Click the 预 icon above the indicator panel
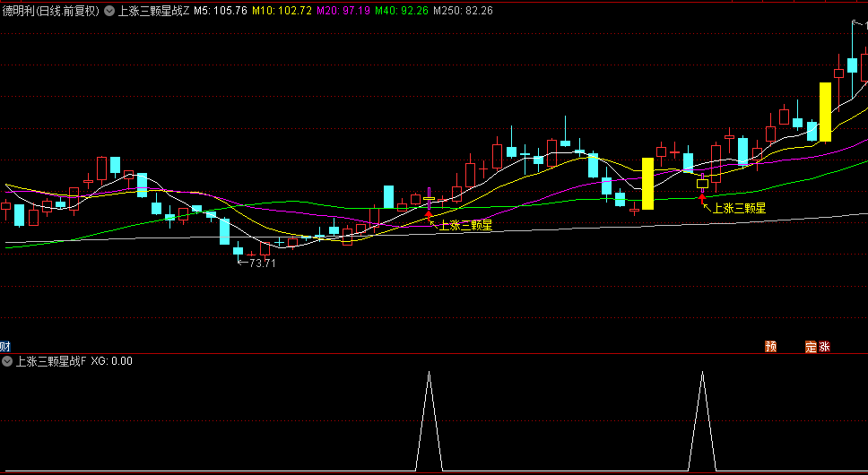 [x=770, y=347]
